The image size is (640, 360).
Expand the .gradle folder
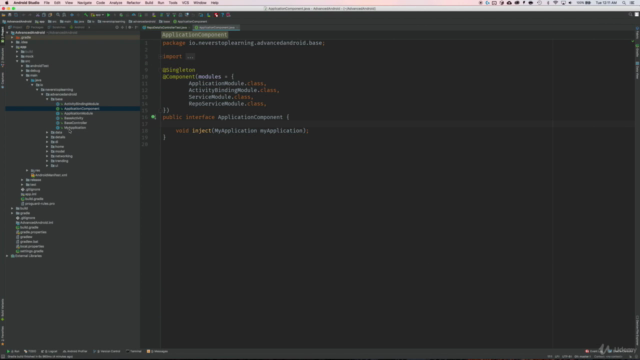(x=12, y=38)
